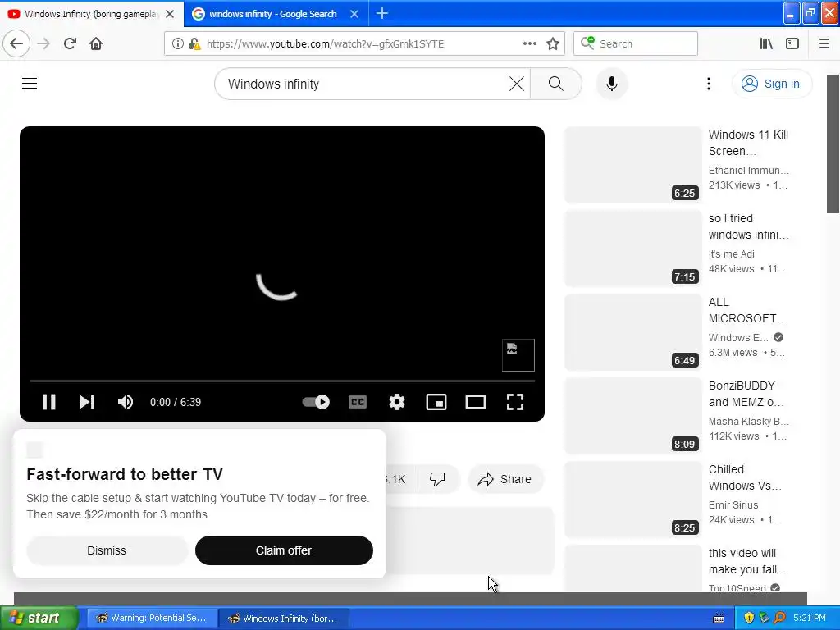Open the Windows start menu
The width and height of the screenshot is (840, 630).
click(39, 618)
